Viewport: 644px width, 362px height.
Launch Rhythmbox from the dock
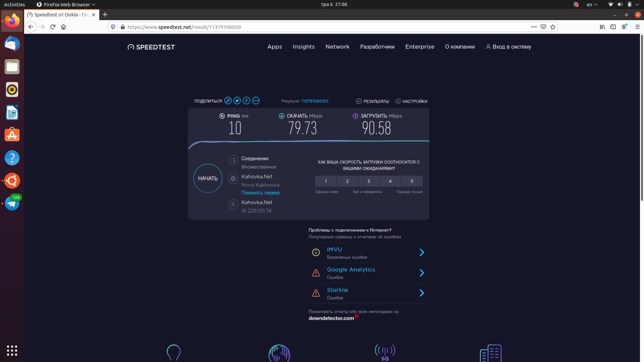(x=12, y=89)
